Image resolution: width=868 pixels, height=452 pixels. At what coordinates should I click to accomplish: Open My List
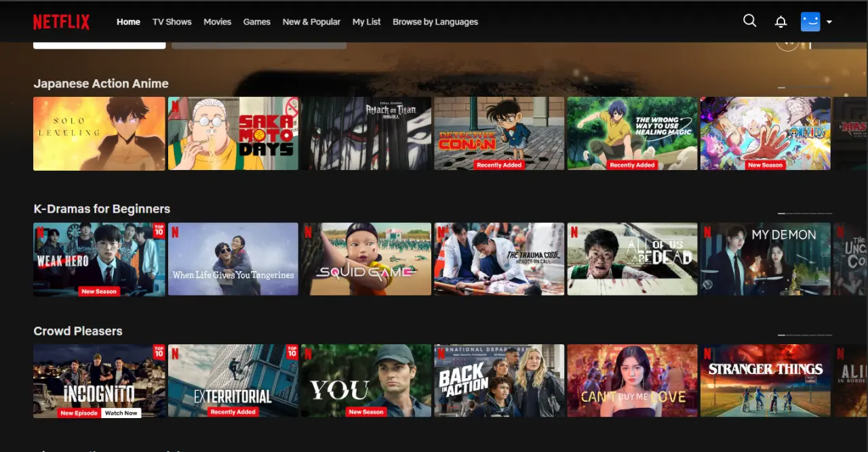click(x=366, y=22)
